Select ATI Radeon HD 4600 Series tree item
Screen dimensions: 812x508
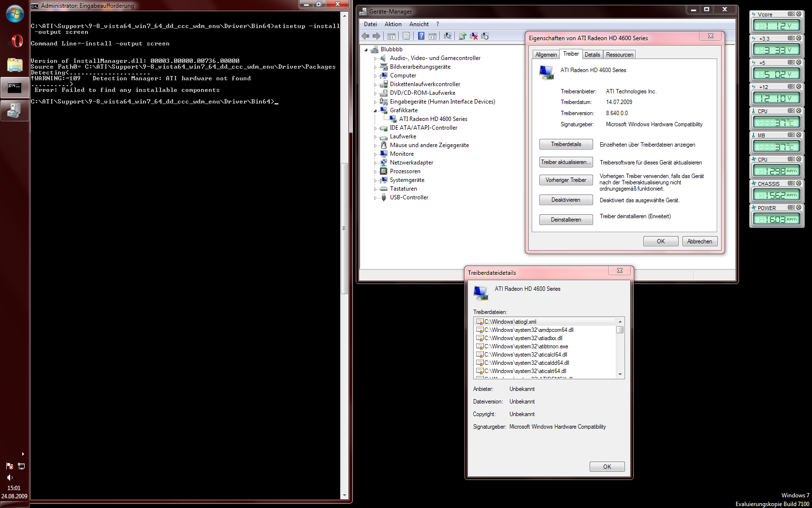(x=433, y=119)
